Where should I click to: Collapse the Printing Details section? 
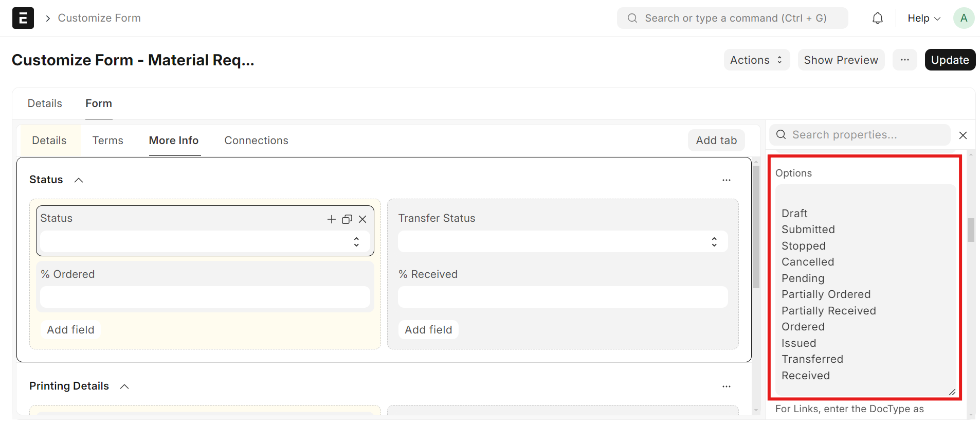click(124, 385)
